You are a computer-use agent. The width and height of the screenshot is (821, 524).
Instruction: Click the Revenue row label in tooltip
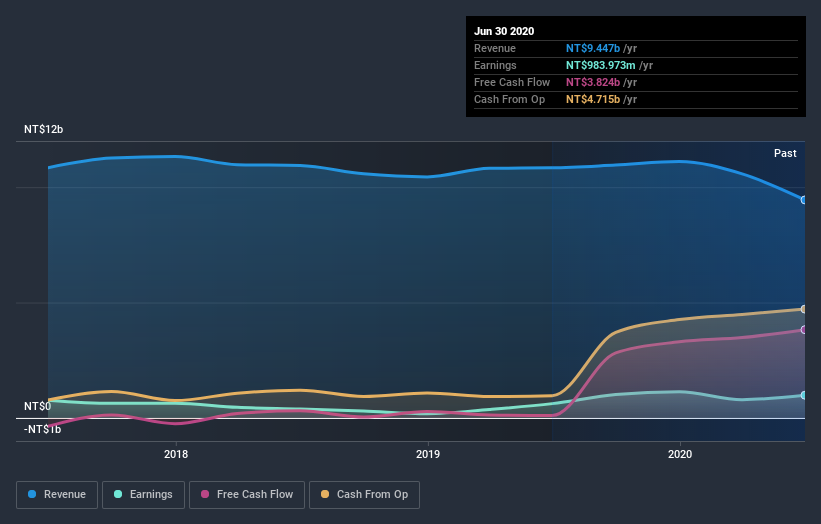point(495,48)
